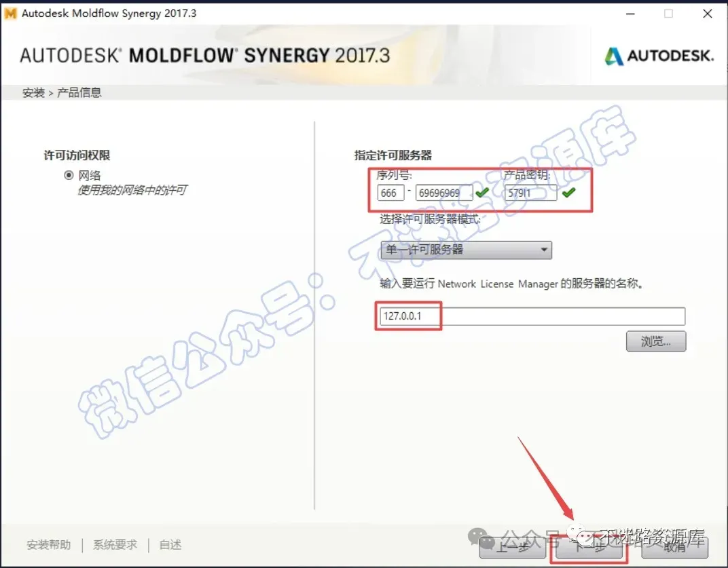The height and width of the screenshot is (568, 728).
Task: Click the 下一步 next button
Action: (589, 547)
